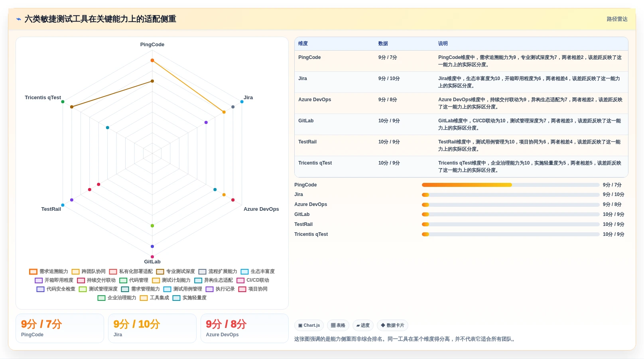644x359 pixels.
Task: Toggle the 异构生态适配 legend entry
Action: (x=213, y=280)
